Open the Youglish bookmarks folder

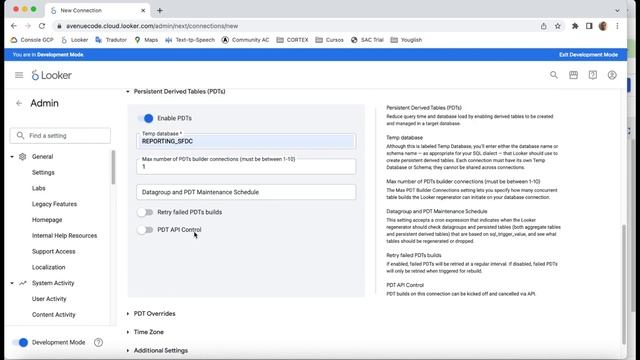[406, 40]
